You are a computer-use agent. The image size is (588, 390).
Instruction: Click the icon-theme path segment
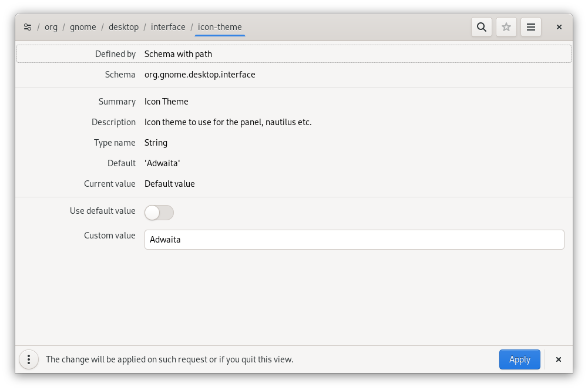click(x=220, y=27)
